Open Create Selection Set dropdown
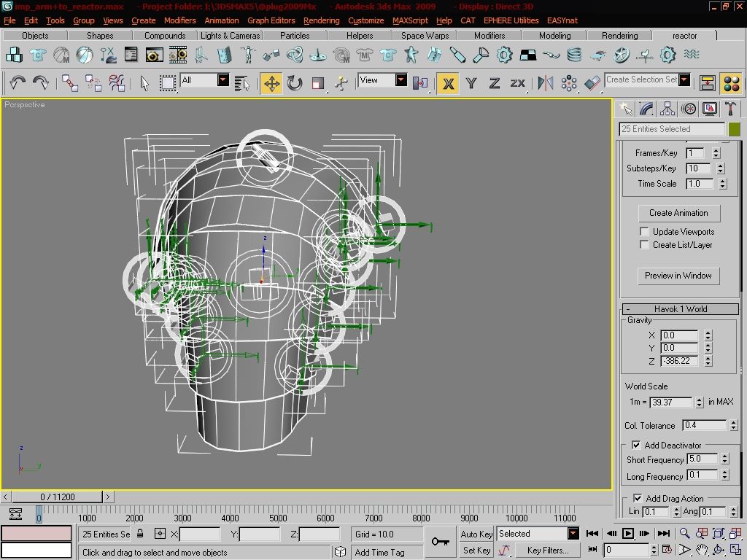The width and height of the screenshot is (747, 560). coord(684,79)
